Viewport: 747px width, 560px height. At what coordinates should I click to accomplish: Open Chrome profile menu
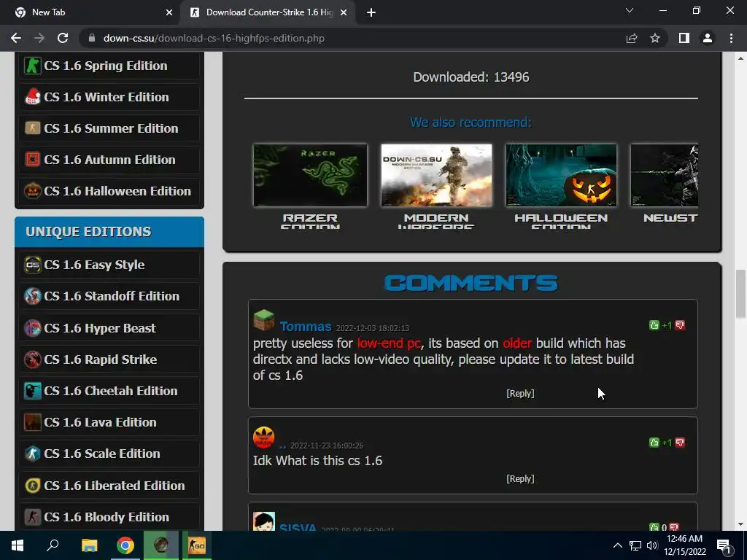pos(708,38)
